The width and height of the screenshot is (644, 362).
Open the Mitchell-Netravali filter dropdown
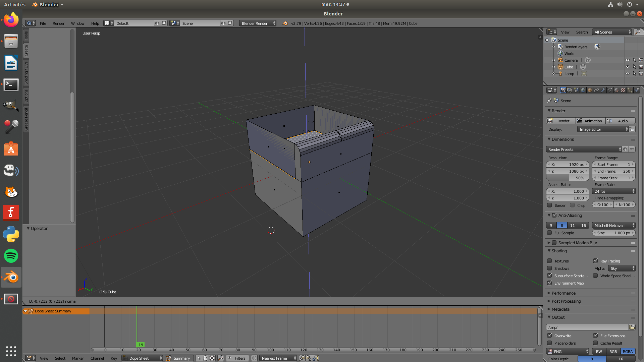[x=614, y=225]
